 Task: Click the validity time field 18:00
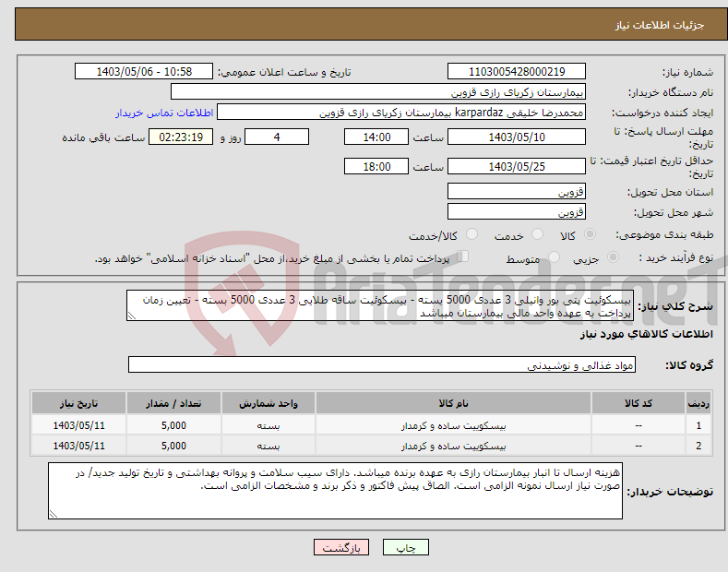coord(376,166)
